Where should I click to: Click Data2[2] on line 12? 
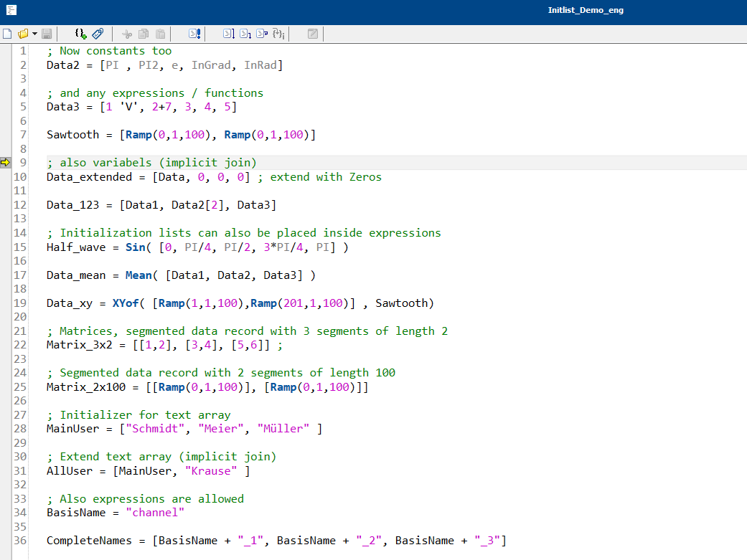(x=198, y=205)
